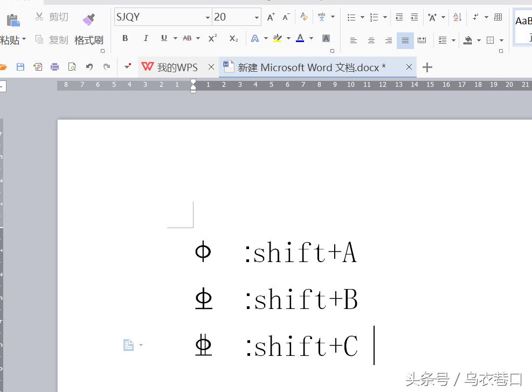
Task: Toggle bold formatting
Action: pyautogui.click(x=125, y=38)
